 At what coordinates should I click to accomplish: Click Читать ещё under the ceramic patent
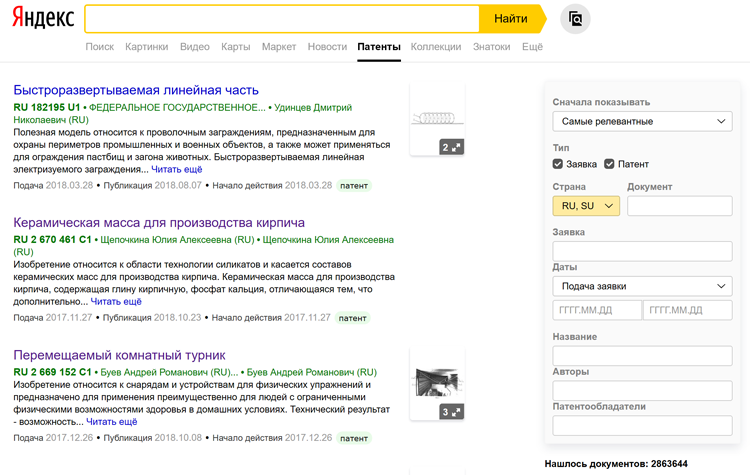coord(116,302)
